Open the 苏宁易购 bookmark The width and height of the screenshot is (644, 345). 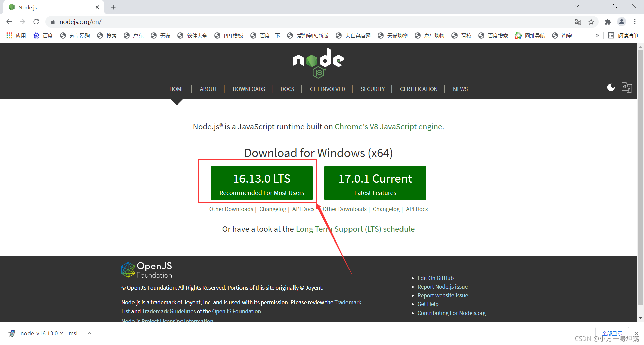(75, 36)
